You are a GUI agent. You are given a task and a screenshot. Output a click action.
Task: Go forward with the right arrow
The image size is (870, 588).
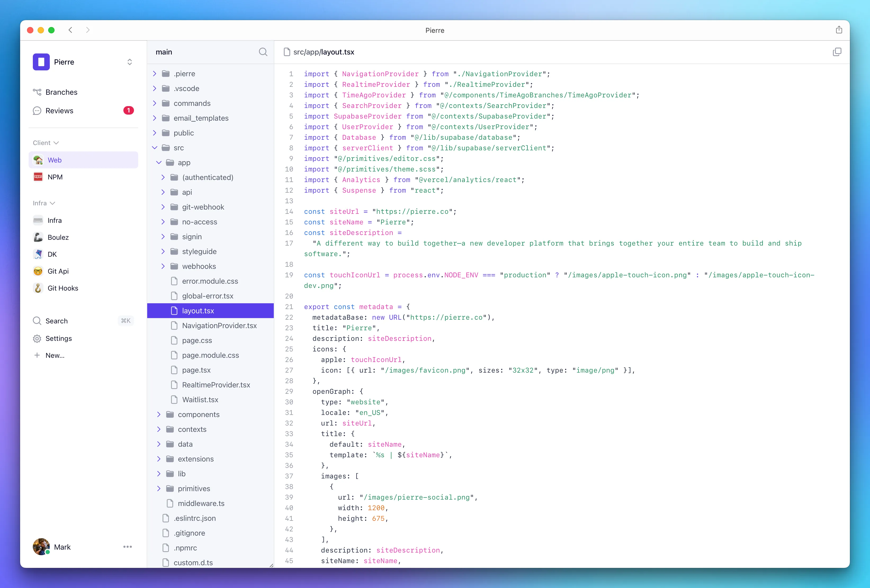88,30
